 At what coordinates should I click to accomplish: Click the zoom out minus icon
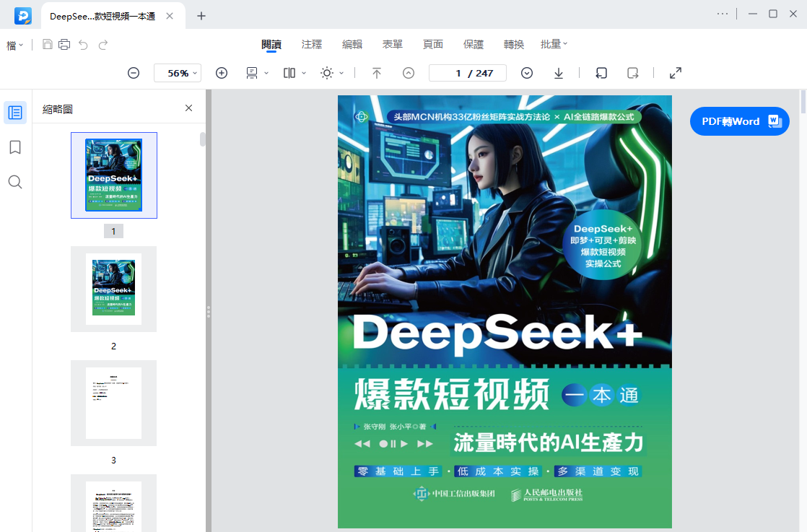pos(134,73)
